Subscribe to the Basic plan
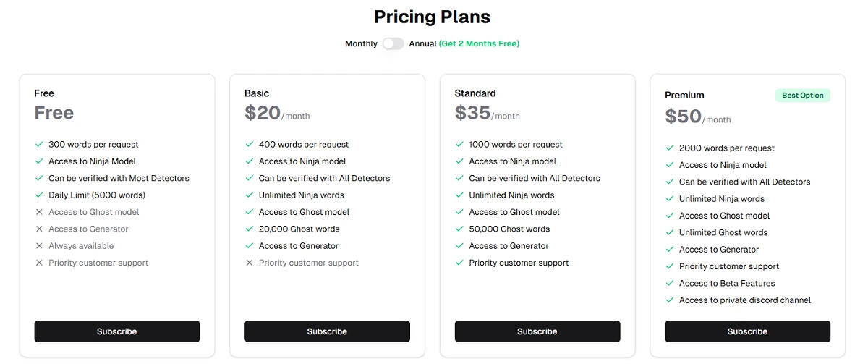 327,331
